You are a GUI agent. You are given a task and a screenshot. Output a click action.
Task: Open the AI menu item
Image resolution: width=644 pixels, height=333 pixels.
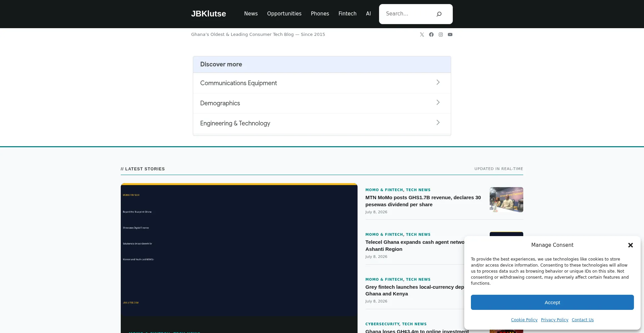(x=368, y=14)
